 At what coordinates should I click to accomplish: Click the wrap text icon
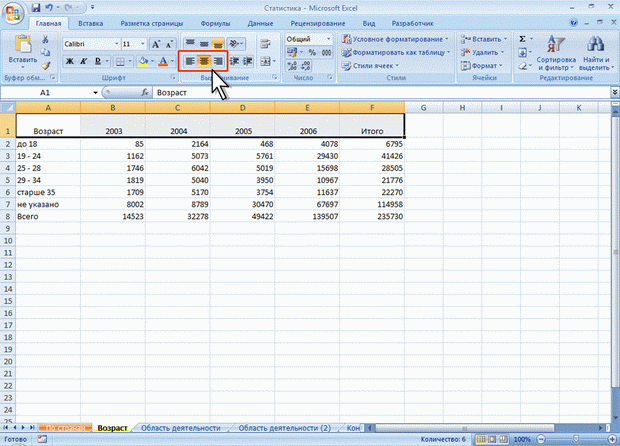265,43
